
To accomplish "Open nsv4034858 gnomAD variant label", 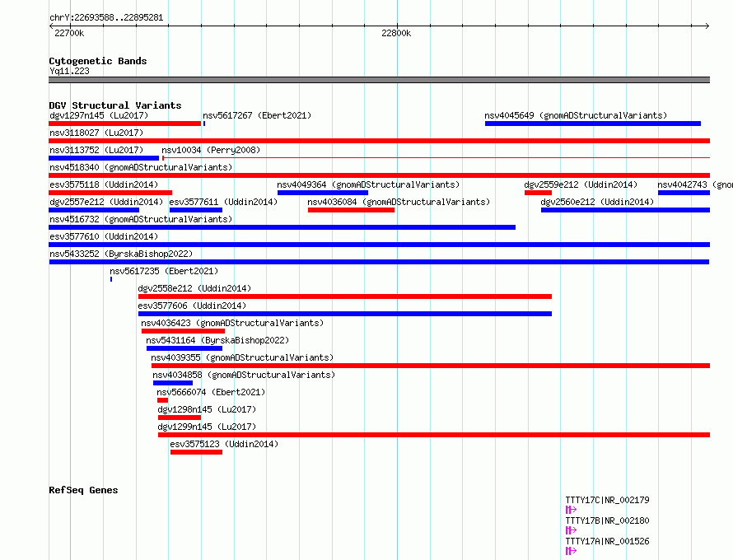I will coord(244,375).
